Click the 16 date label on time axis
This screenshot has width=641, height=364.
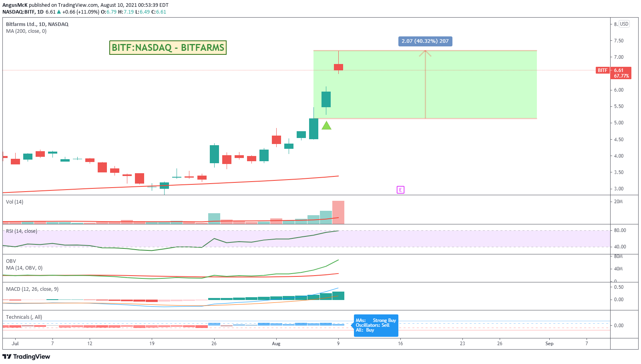coord(400,344)
